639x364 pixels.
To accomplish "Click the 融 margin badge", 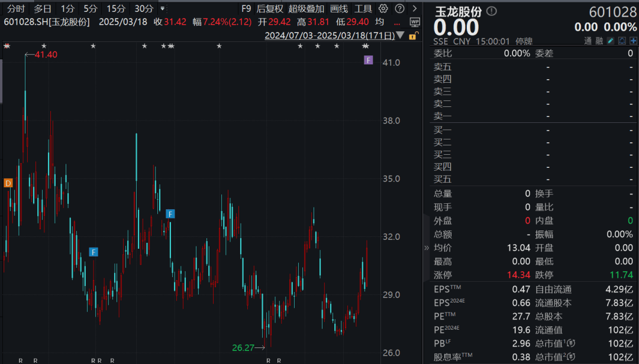I will [599, 41].
